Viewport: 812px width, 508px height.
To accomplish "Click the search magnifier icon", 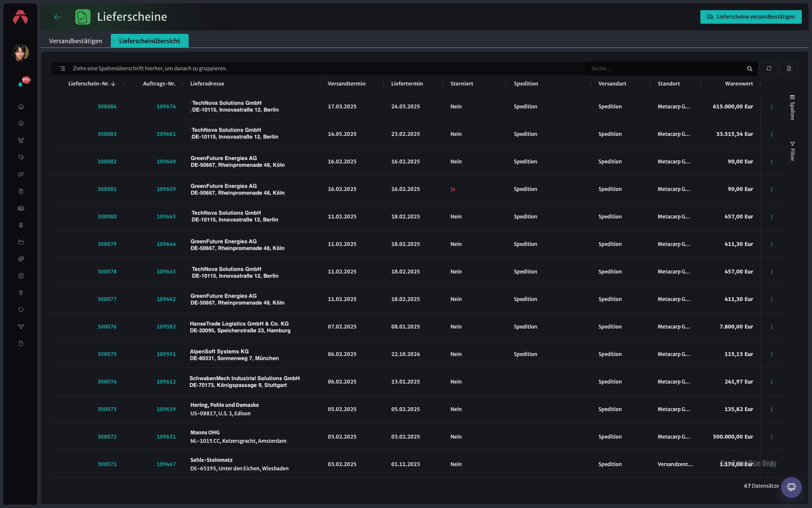I will 749,69.
